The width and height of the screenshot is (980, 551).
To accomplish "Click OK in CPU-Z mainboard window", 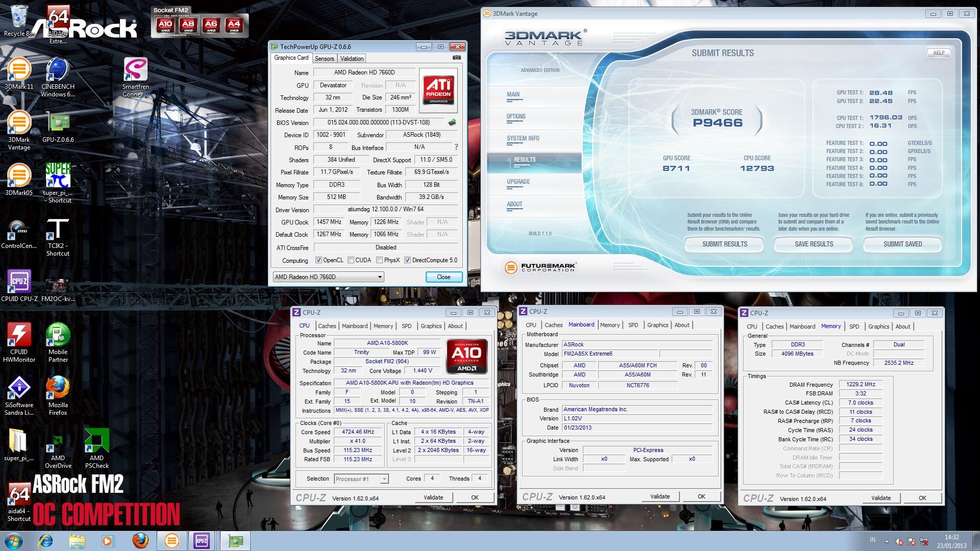I will [x=701, y=496].
